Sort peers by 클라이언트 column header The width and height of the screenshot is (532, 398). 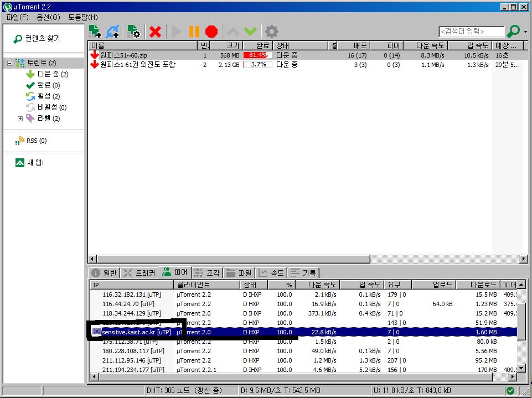(x=206, y=285)
